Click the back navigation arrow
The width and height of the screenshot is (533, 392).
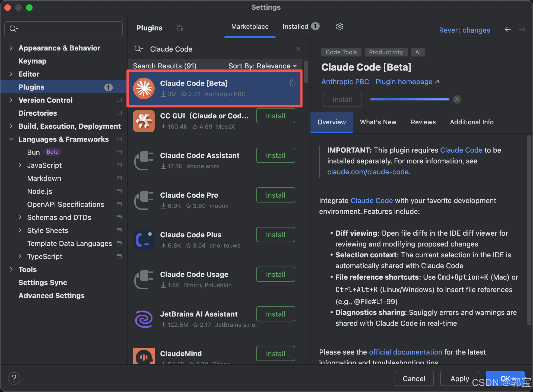[x=508, y=29]
